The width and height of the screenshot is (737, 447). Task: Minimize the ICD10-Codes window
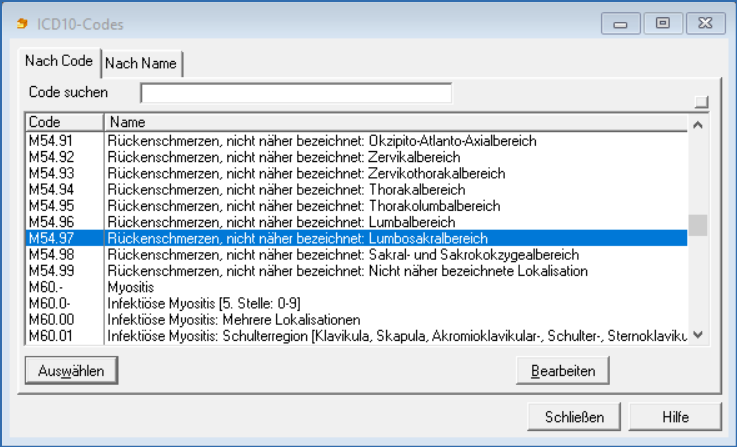click(620, 24)
